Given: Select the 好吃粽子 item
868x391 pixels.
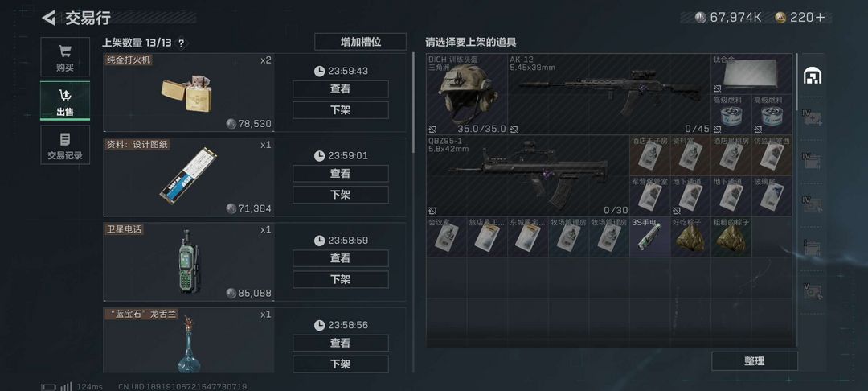Looking at the screenshot, I should click(690, 237).
